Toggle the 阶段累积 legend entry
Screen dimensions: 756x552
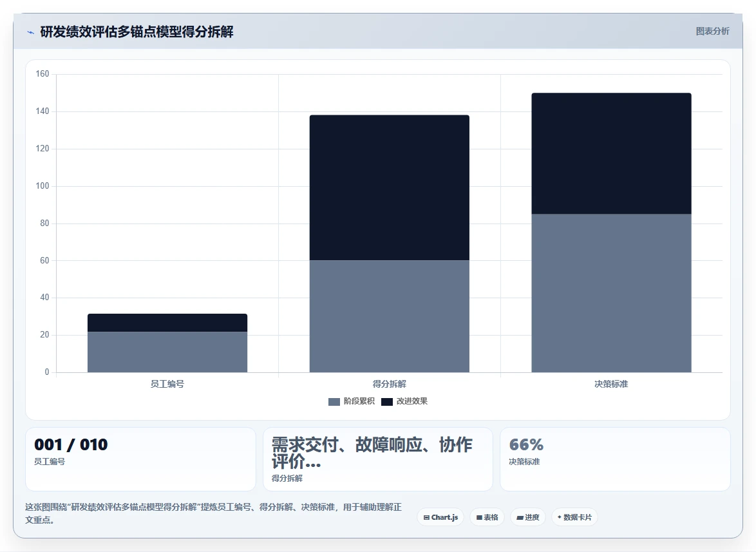[x=352, y=401]
